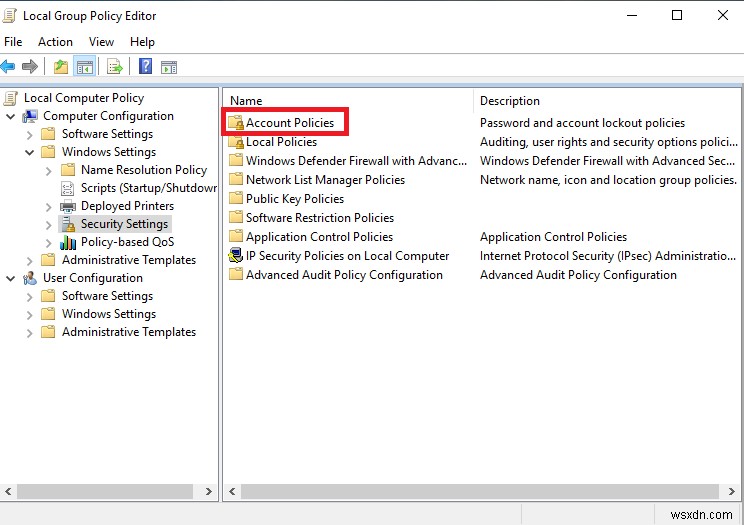The width and height of the screenshot is (744, 525).
Task: Click the Software Restriction Policies folder icon
Action: point(235,217)
